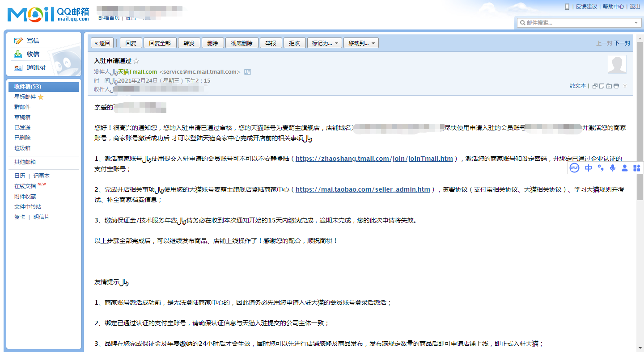Open the 贺卡 greeting cards link

click(20, 217)
